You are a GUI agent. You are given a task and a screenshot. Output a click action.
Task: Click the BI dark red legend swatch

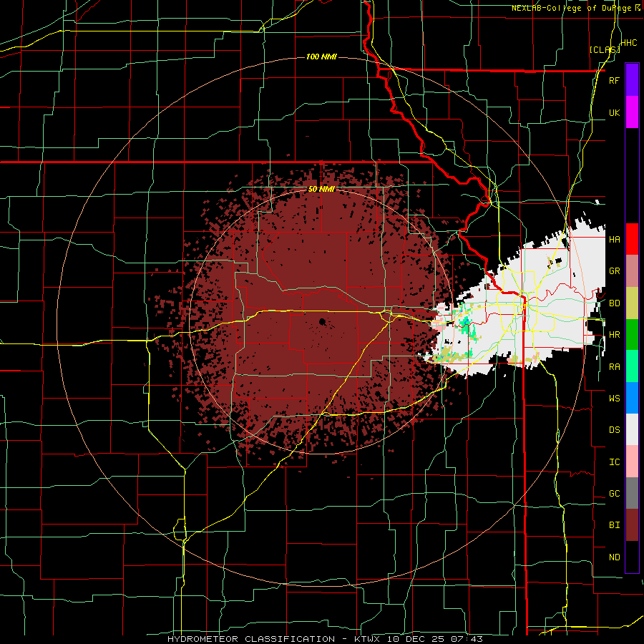(632, 525)
